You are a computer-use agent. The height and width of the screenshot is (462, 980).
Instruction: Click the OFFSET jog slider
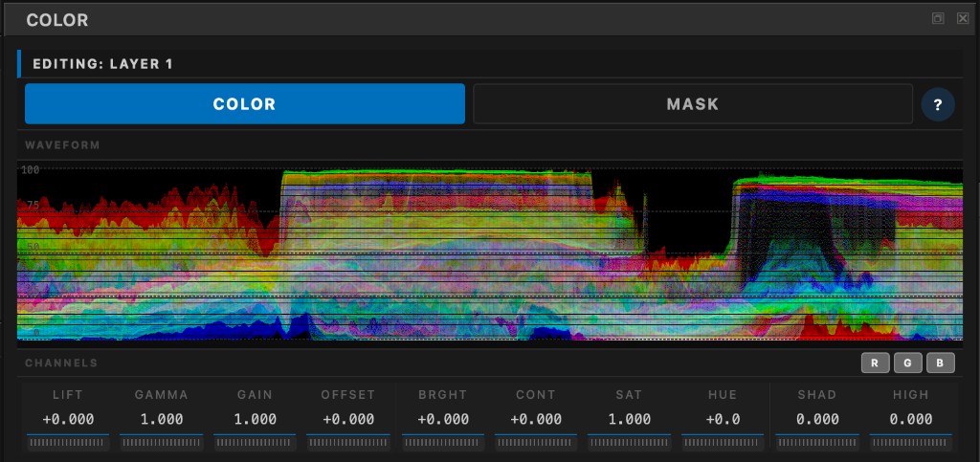348,443
